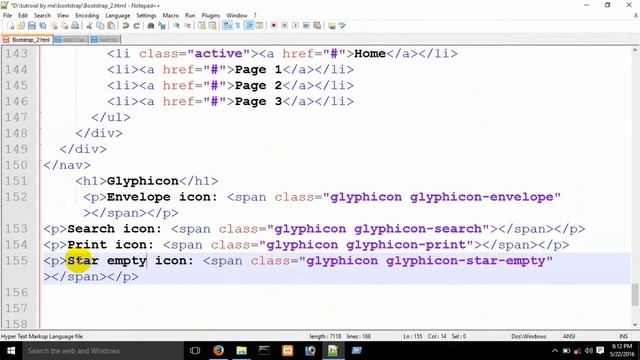
Task: Open the Encoding menu
Action: (87, 16)
